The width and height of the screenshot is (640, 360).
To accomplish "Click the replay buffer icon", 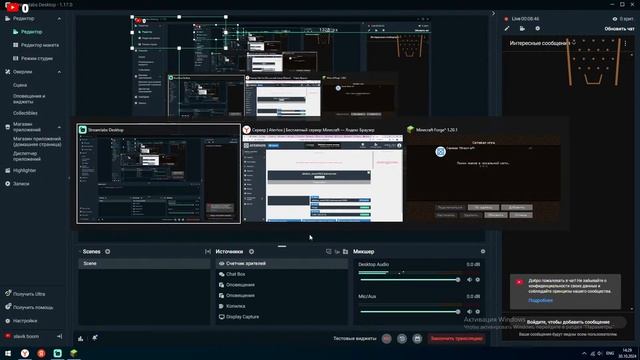I will coord(402,338).
